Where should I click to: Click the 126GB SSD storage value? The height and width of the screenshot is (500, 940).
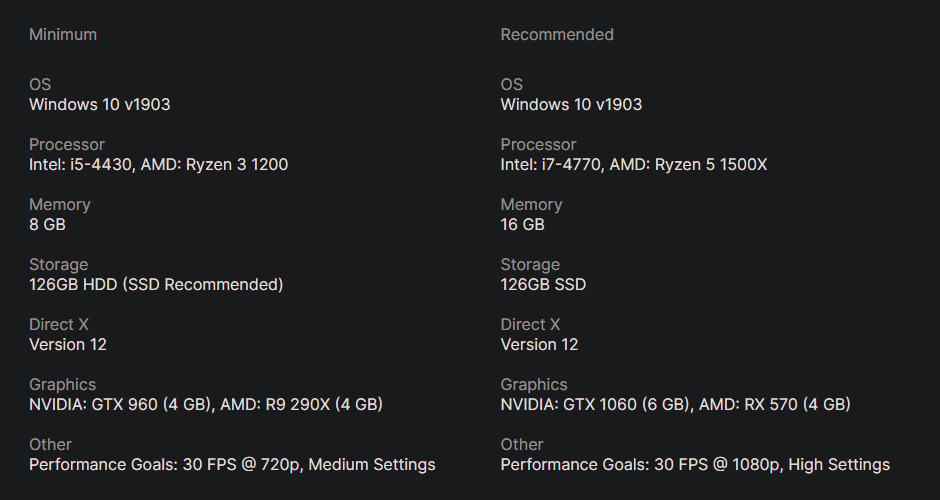[x=543, y=284]
